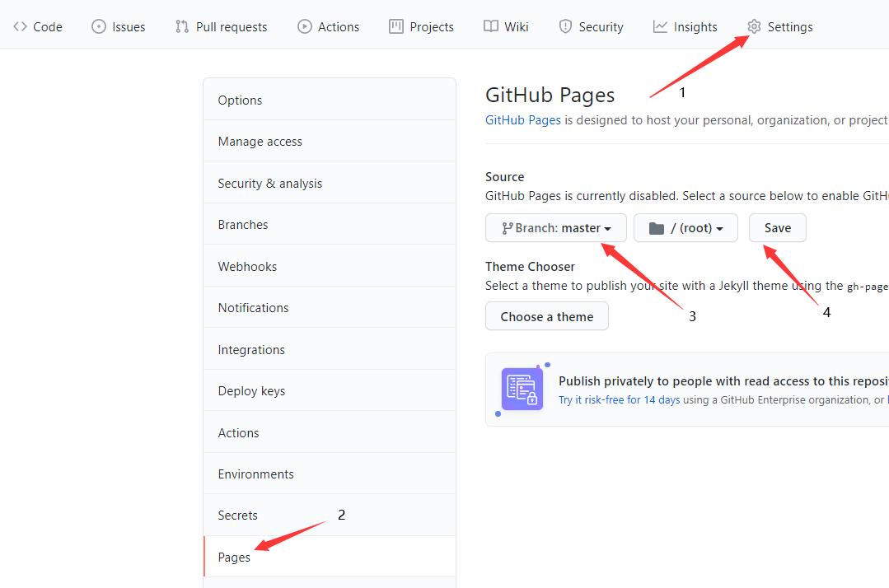889x588 pixels.
Task: Click the git branch icon in source selector
Action: click(508, 228)
